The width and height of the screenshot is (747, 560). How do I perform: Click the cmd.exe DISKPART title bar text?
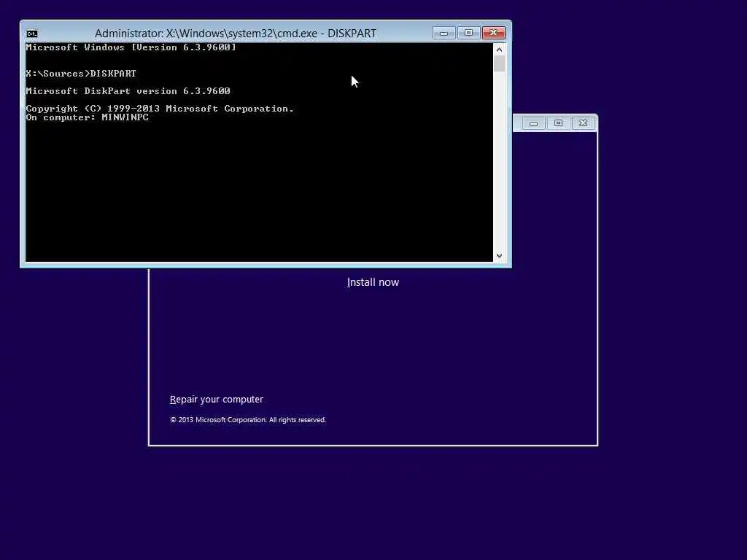[236, 34]
